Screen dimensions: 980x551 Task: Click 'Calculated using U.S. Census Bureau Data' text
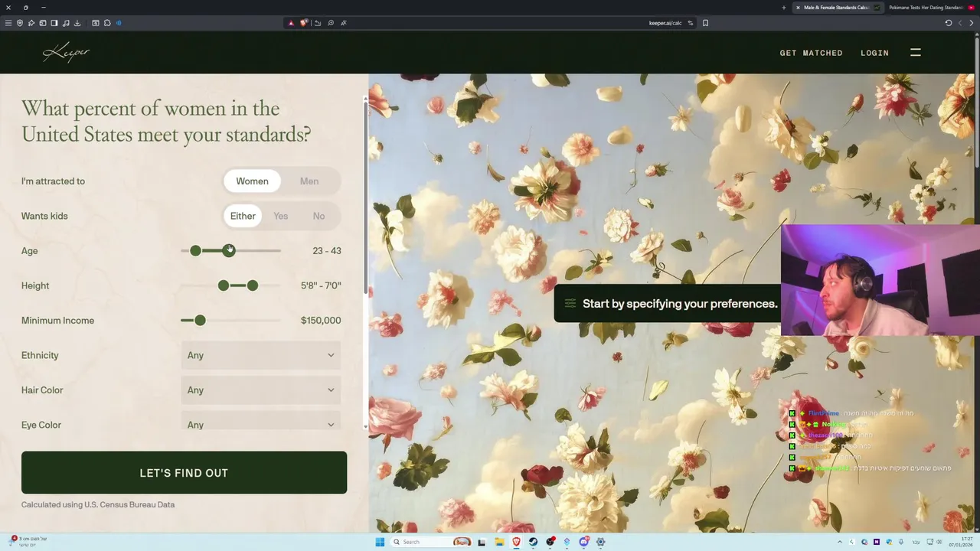(98, 504)
